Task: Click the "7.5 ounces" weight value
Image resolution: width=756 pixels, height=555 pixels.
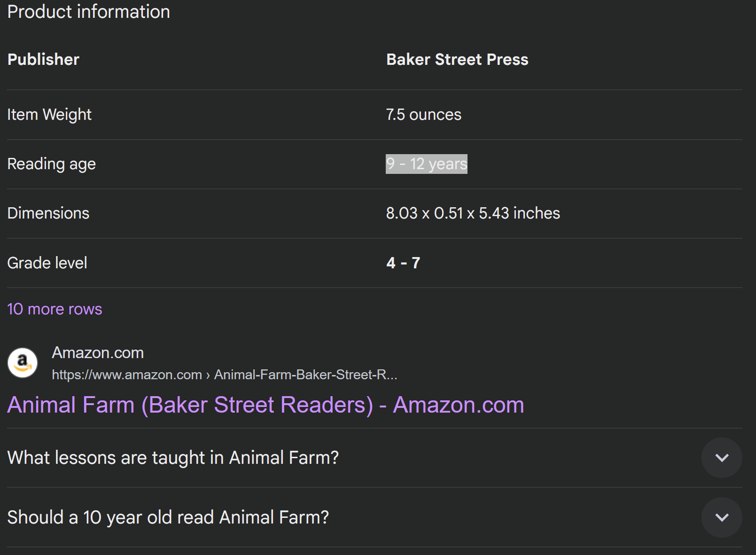Action: (424, 115)
